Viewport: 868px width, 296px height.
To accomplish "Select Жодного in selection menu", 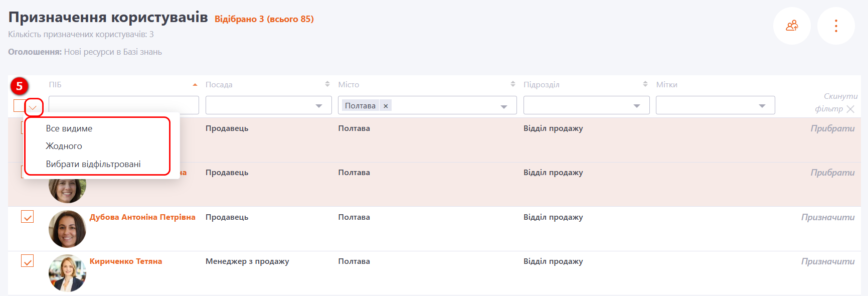I will point(64,146).
